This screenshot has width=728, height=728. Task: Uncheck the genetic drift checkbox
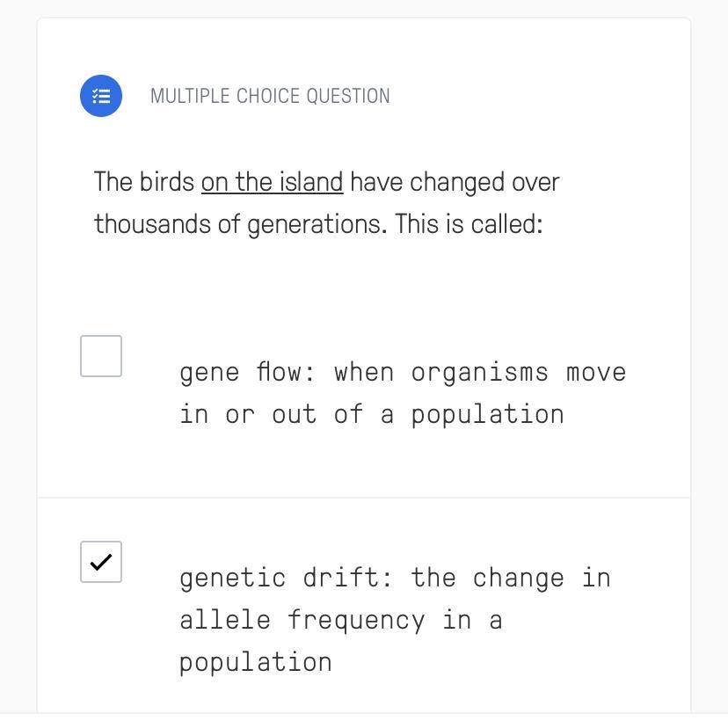101,562
